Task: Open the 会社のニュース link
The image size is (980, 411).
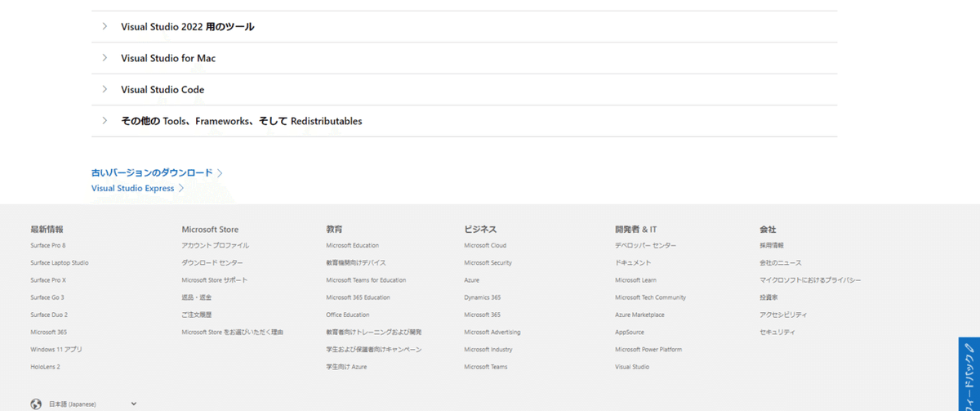Action: click(781, 263)
